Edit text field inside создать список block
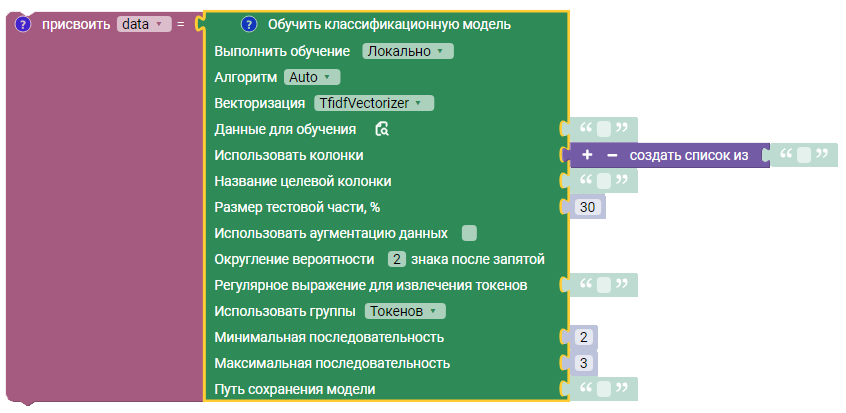The image size is (846, 413). (x=804, y=155)
